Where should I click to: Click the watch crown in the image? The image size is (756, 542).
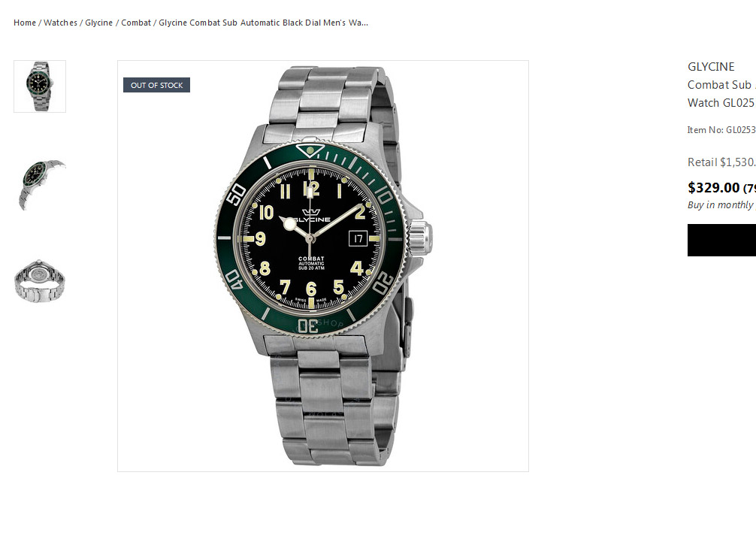pos(420,237)
